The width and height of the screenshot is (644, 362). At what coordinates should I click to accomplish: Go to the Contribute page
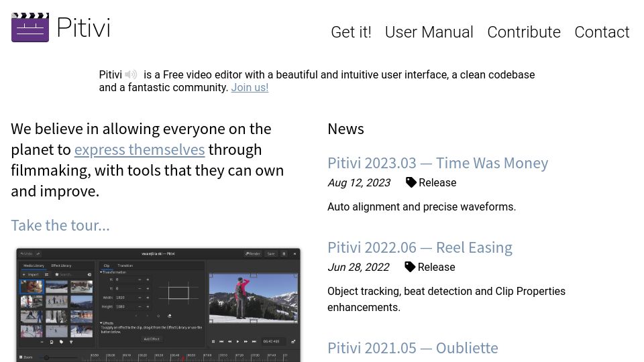pos(524,32)
